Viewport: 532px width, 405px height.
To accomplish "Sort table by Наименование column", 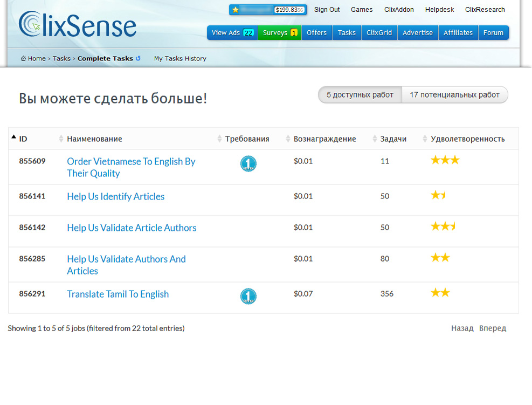I will tap(94, 139).
